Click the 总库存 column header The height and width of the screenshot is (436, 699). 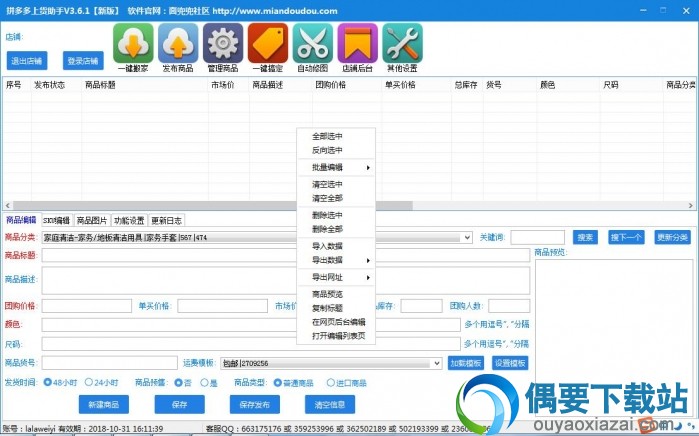[x=467, y=85]
